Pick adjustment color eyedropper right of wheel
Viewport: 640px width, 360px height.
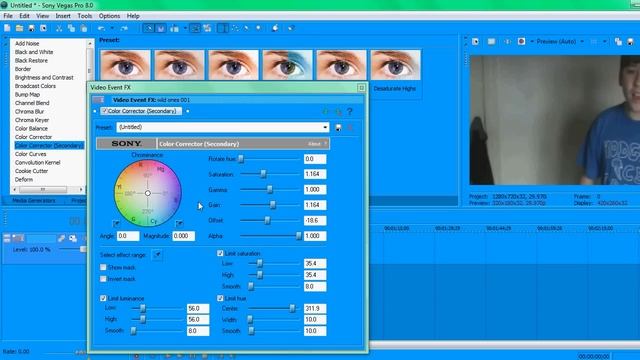179,223
